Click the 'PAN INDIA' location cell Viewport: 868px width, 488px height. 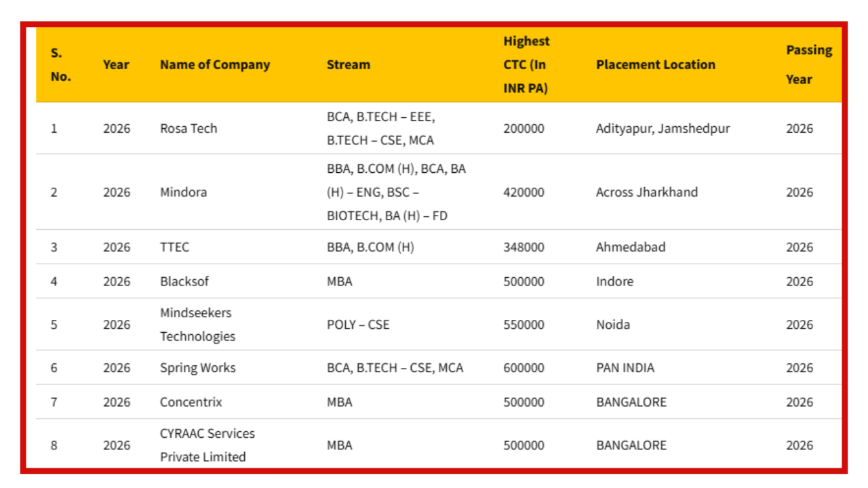tap(625, 368)
